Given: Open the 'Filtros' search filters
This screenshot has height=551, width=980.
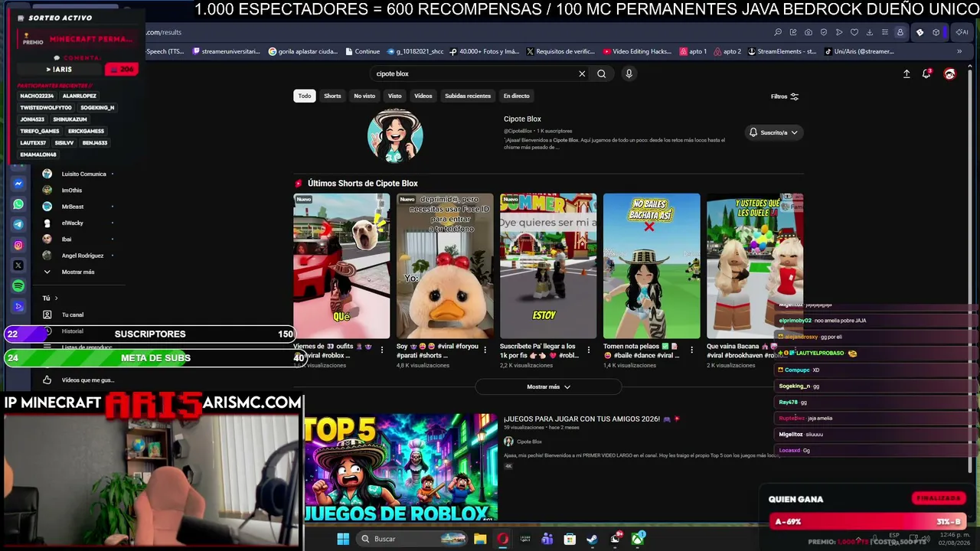Looking at the screenshot, I should coord(785,96).
